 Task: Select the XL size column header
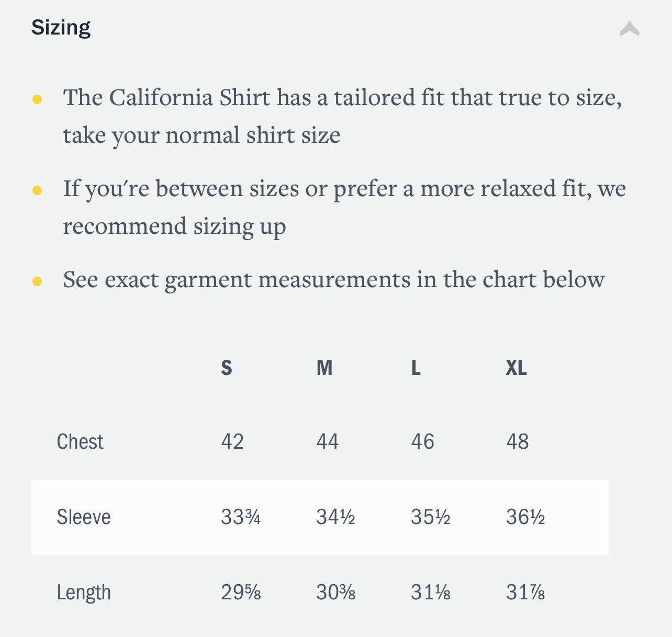(x=516, y=368)
